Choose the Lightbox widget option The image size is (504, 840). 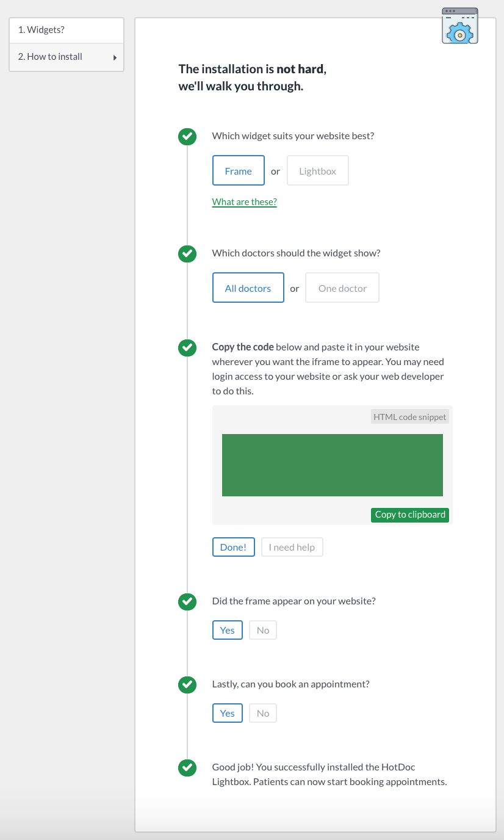coord(317,170)
